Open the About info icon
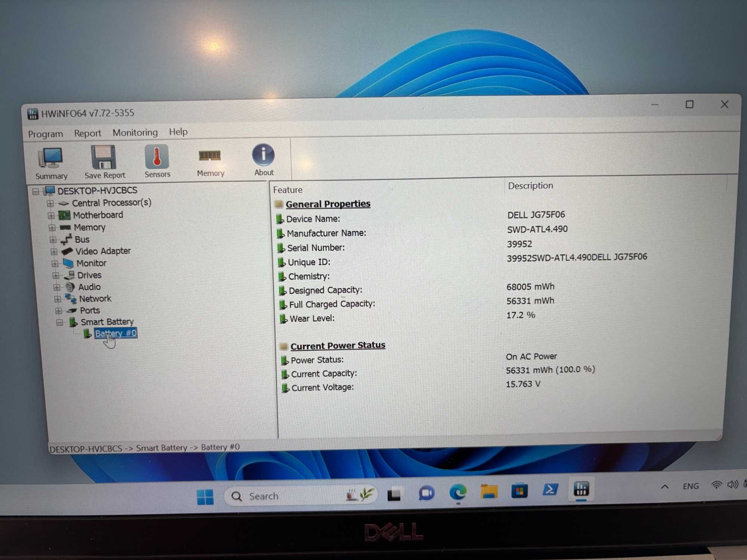 point(264,160)
